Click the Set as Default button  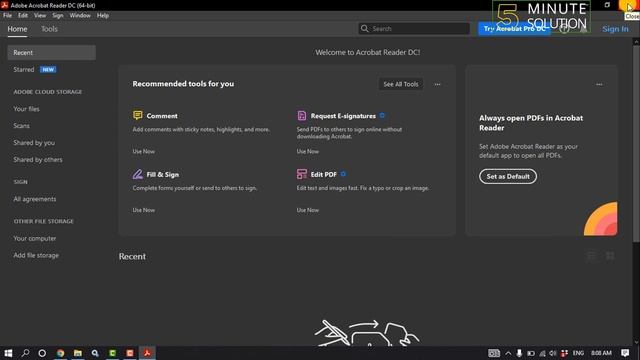click(508, 176)
